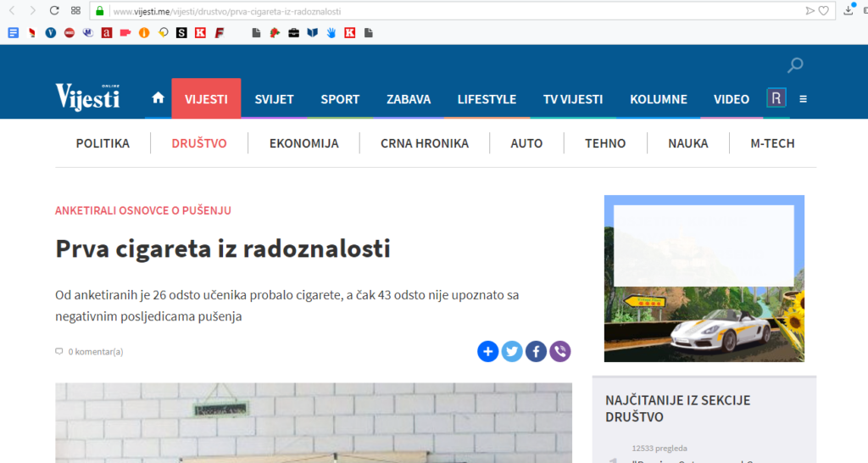868x463 pixels.
Task: Open the black briefcase bookmark
Action: pos(294,33)
